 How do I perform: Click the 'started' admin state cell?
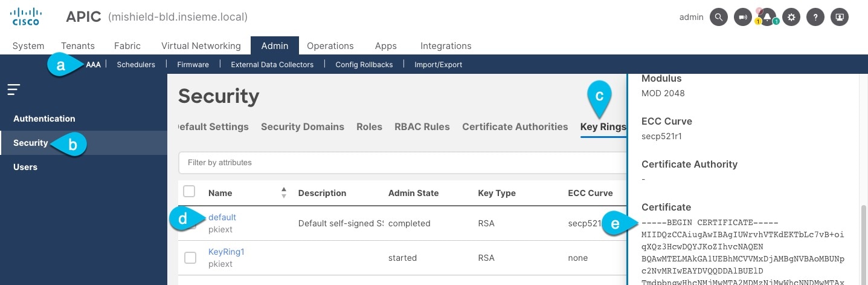click(x=403, y=258)
